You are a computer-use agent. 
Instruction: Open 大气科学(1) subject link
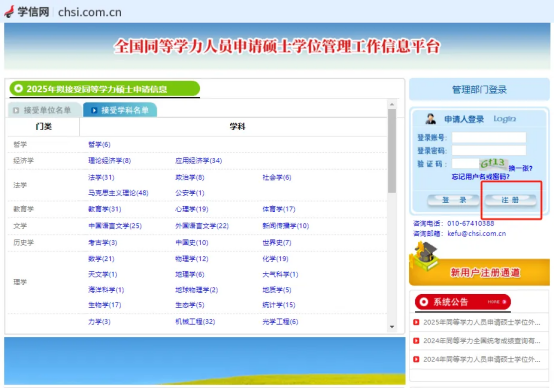click(280, 275)
